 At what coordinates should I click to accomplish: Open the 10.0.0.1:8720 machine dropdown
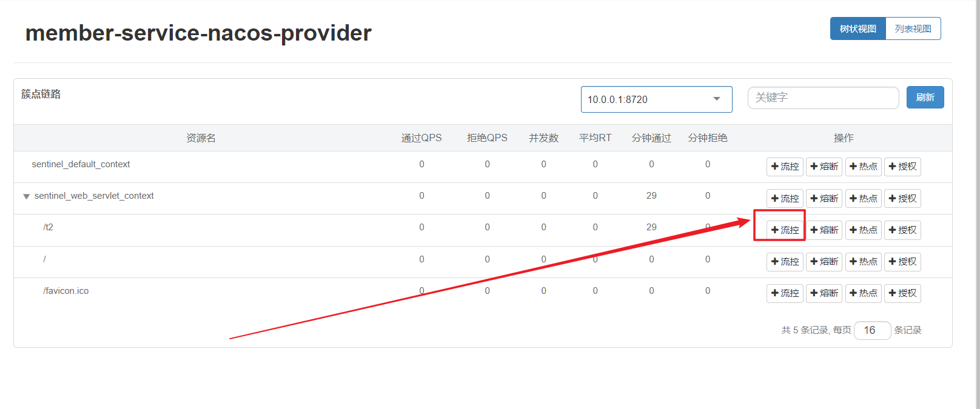coord(656,99)
